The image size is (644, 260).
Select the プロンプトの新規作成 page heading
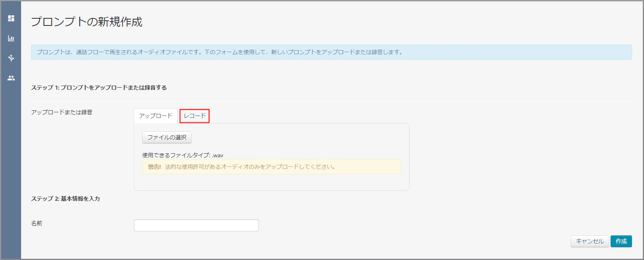click(x=87, y=22)
